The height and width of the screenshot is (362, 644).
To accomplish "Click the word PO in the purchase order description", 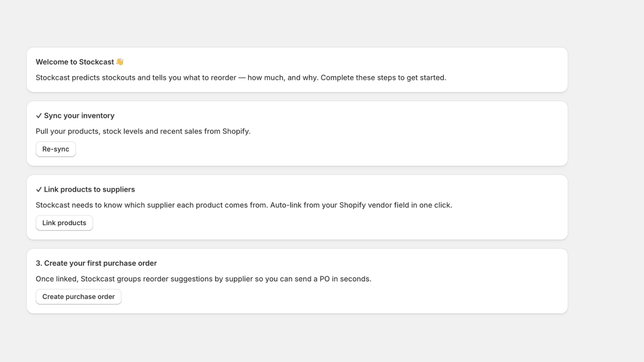I will 324,279.
